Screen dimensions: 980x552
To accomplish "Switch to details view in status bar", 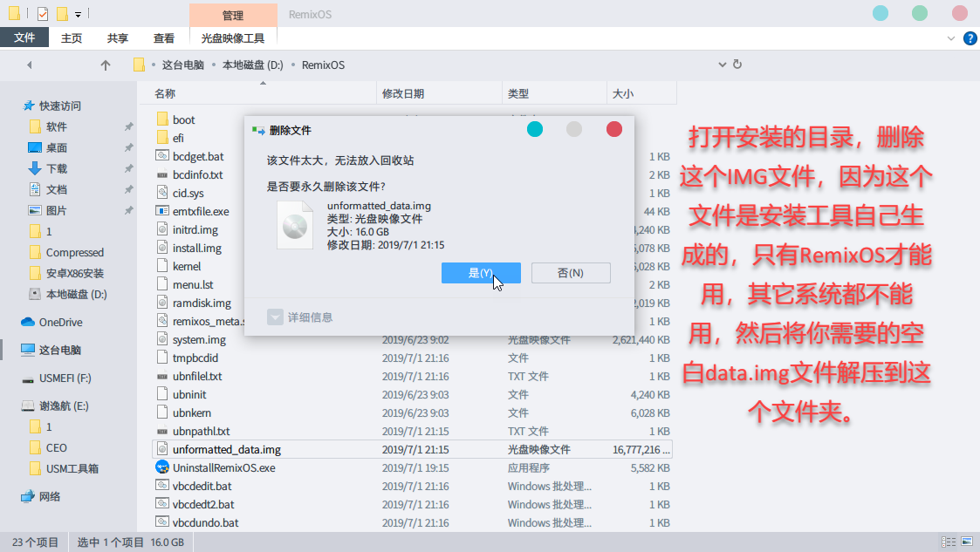I will (949, 542).
